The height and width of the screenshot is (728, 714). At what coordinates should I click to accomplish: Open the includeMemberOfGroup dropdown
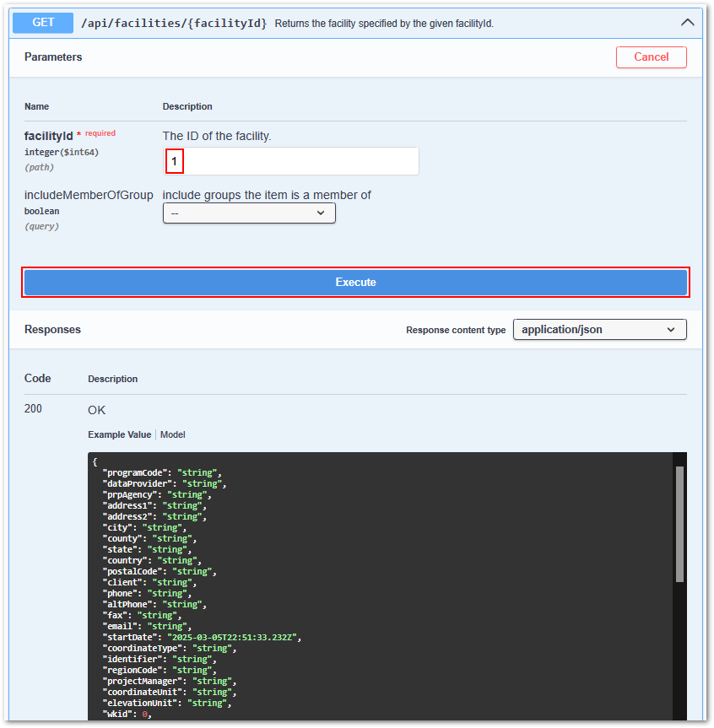[249, 213]
